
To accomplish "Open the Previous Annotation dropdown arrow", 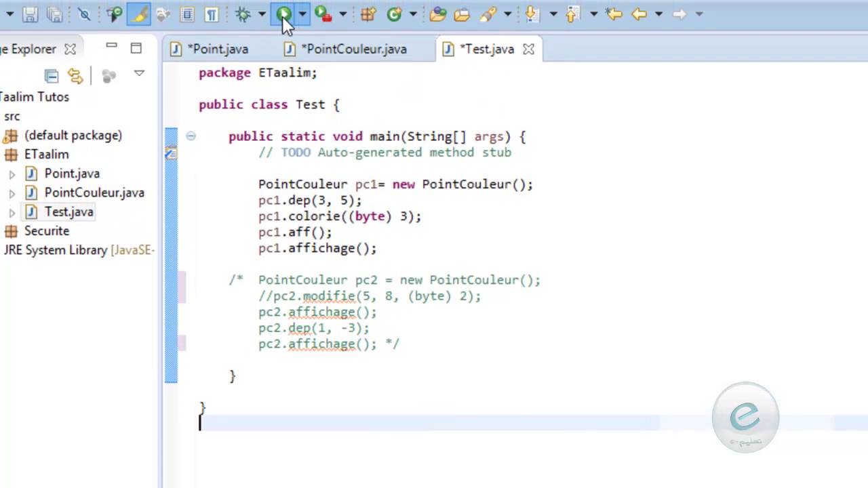I will click(593, 14).
